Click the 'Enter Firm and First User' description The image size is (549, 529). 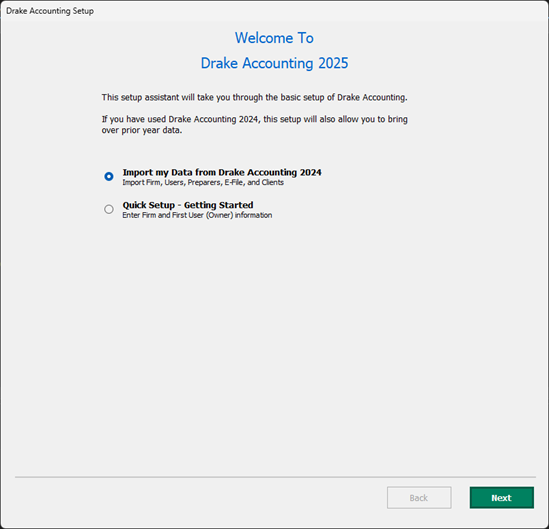pos(197,215)
